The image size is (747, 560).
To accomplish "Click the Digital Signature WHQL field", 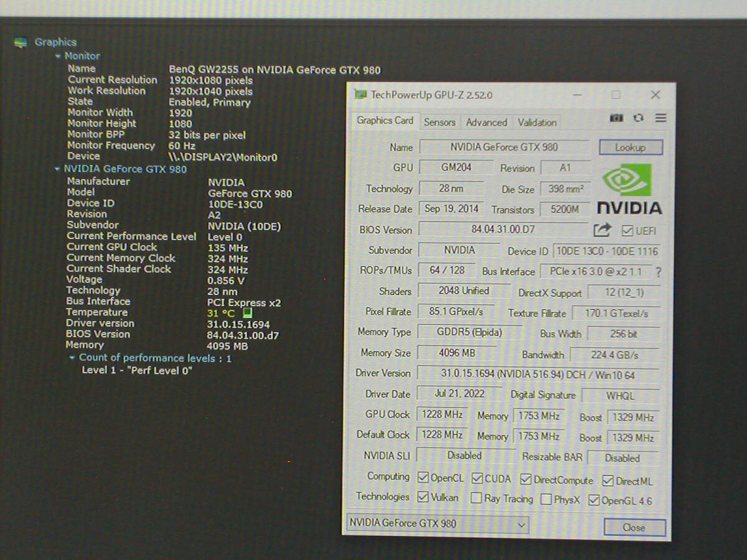I will tap(620, 396).
